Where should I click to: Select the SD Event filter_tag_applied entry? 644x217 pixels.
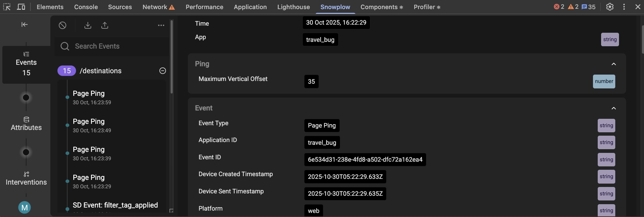coord(115,205)
